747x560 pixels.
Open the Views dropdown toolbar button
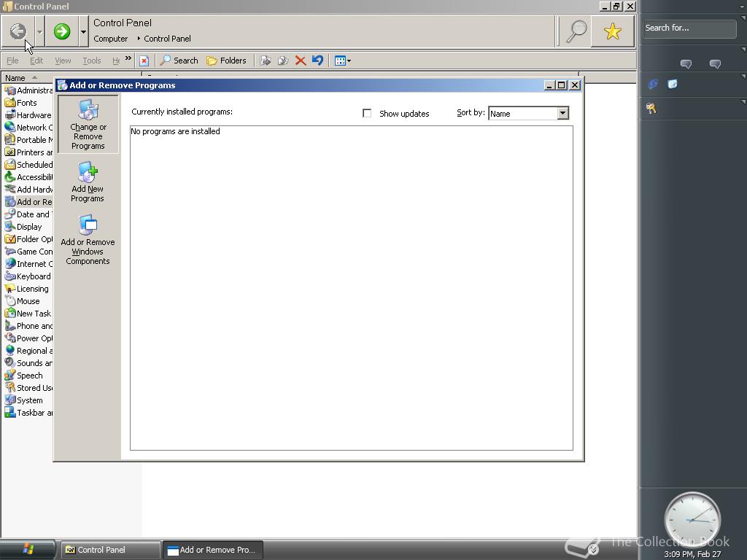click(343, 61)
